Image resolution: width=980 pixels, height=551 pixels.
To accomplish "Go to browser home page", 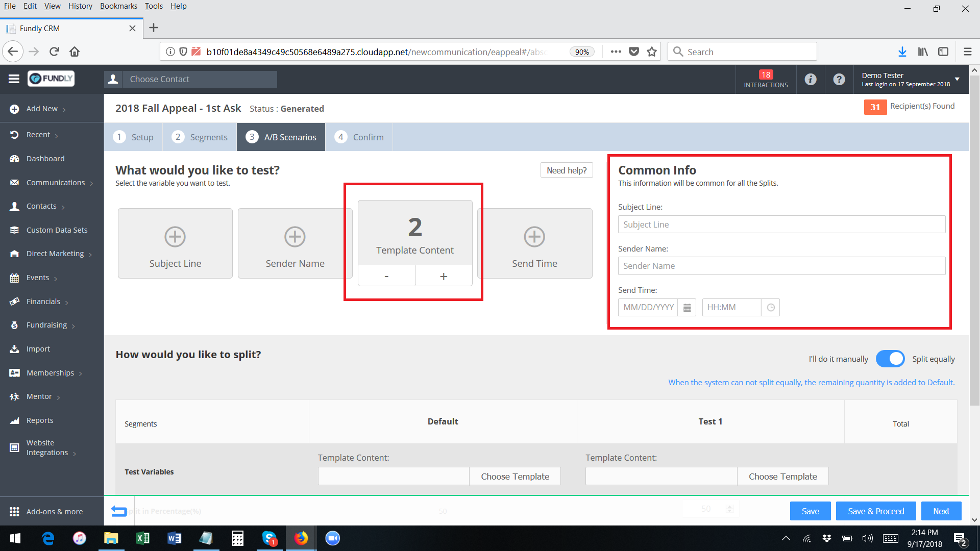I will click(75, 52).
